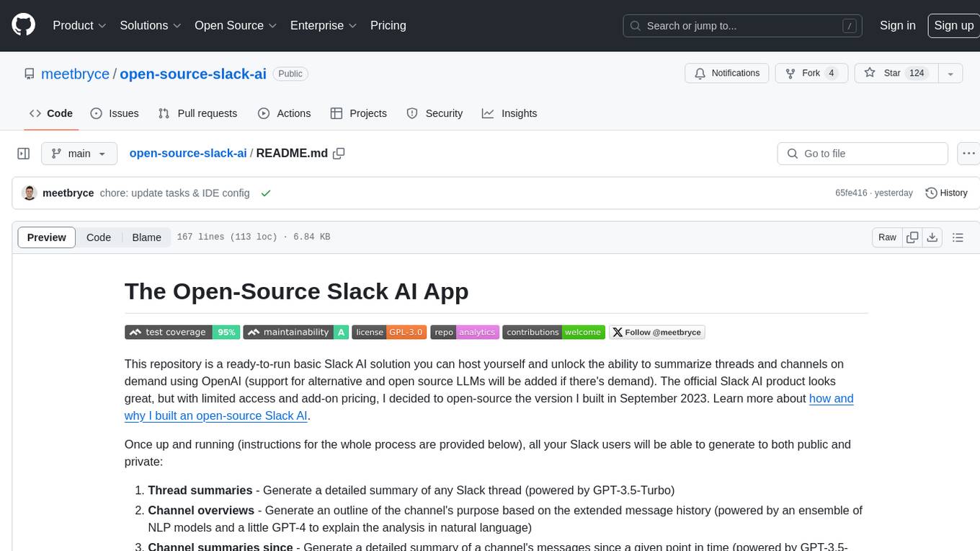The width and height of the screenshot is (980, 551).
Task: Click the 167 lines file info text
Action: [254, 237]
